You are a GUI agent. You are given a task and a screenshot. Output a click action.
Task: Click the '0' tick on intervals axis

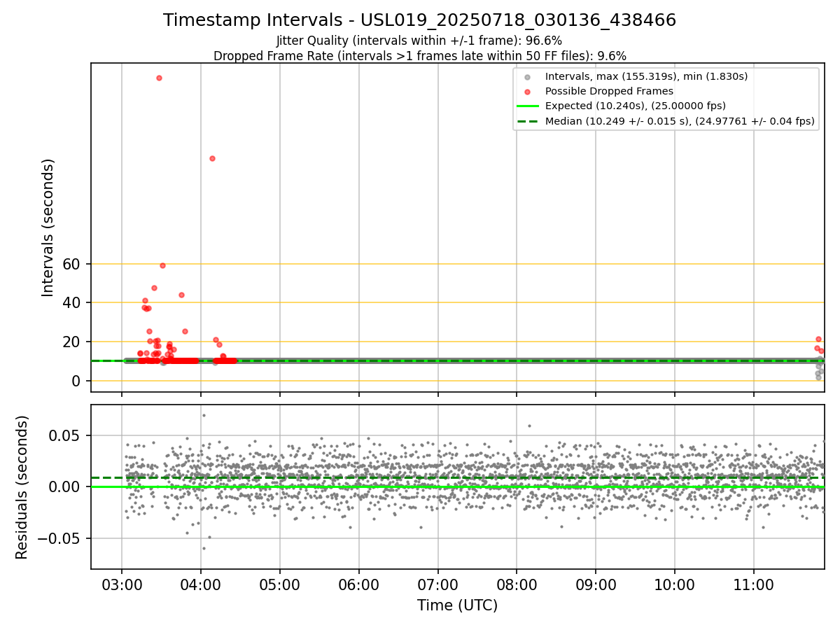tap(78, 381)
